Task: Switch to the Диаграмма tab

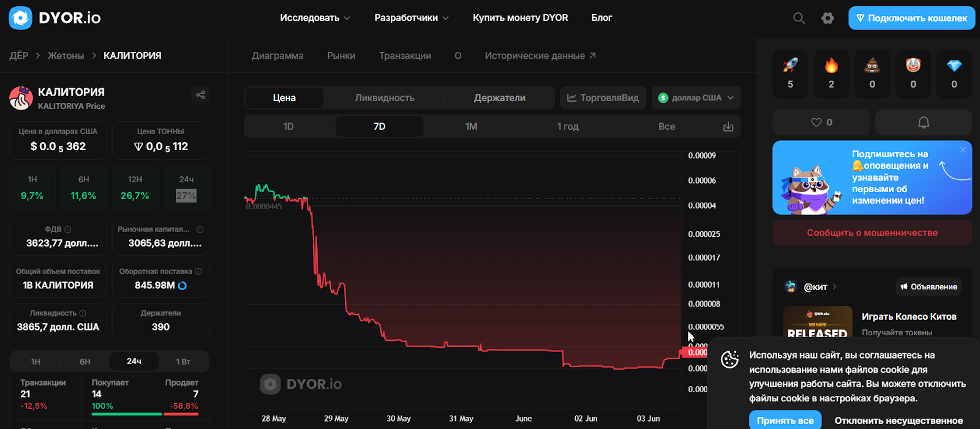Action: coord(277,56)
